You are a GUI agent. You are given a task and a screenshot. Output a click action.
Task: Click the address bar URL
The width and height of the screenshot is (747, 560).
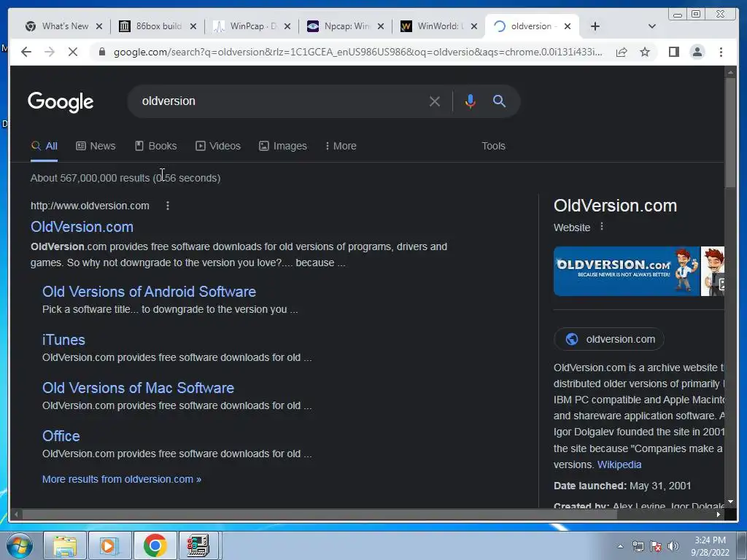(357, 52)
